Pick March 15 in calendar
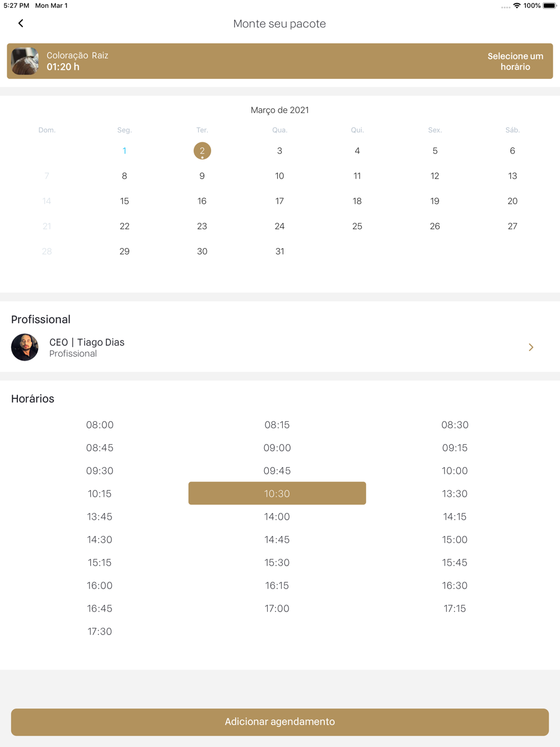The height and width of the screenshot is (747, 560). pyautogui.click(x=124, y=201)
